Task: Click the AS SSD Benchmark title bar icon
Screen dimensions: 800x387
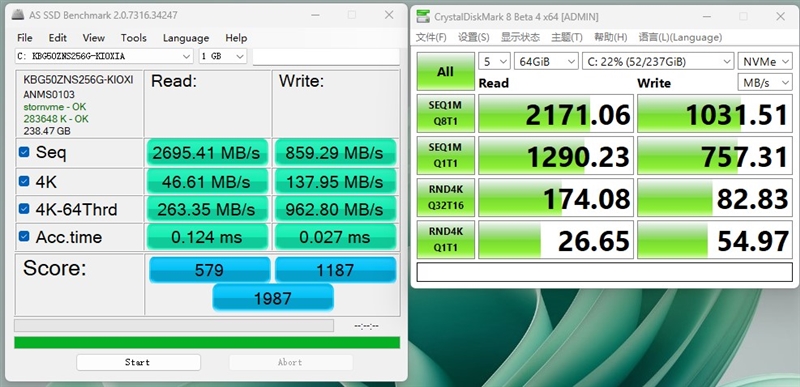Action: (18, 15)
